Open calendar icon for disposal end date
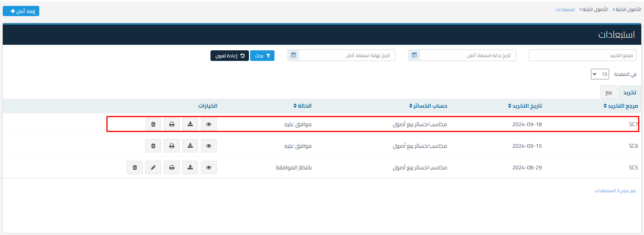644x235 pixels. (293, 55)
